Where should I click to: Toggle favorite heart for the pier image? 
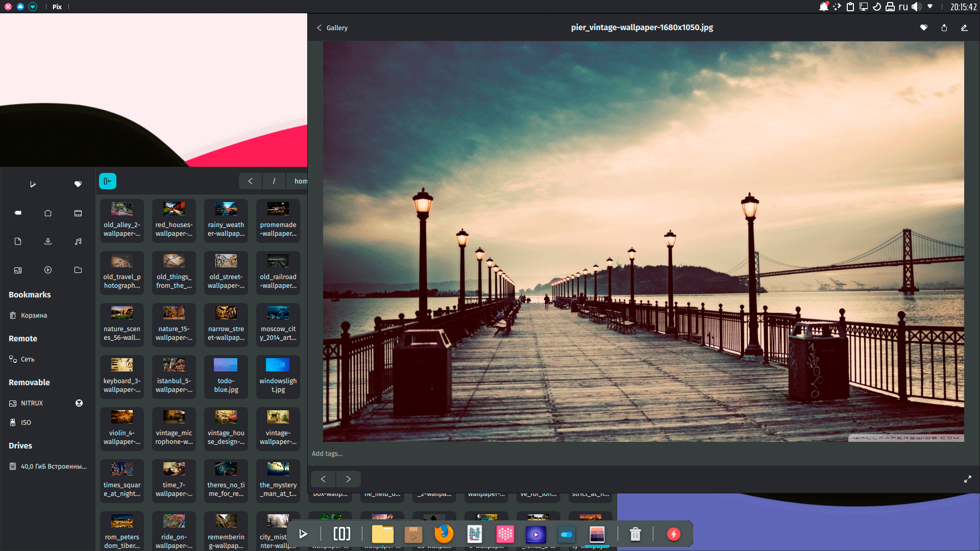pyautogui.click(x=924, y=28)
